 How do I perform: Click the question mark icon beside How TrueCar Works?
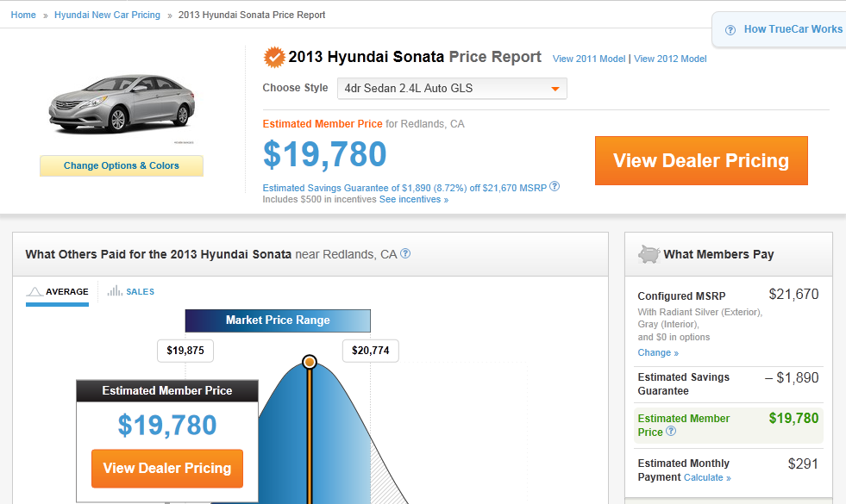point(730,30)
